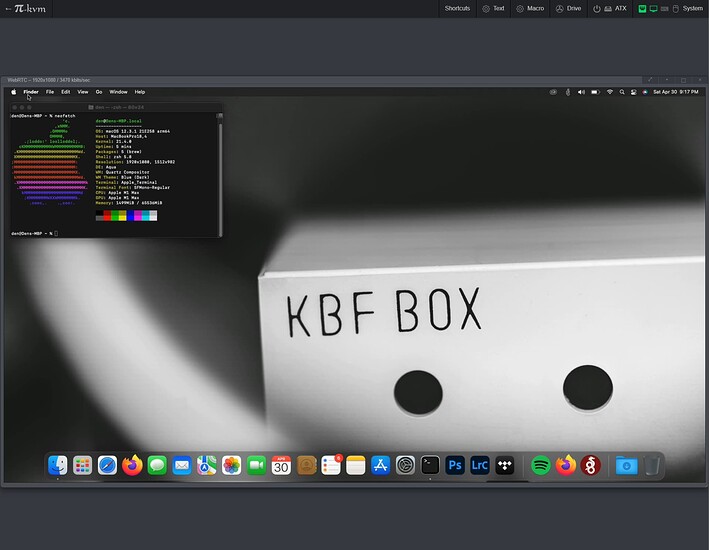Open the Drive mass storage menu
Image resolution: width=709 pixels, height=550 pixels.
[567, 8]
